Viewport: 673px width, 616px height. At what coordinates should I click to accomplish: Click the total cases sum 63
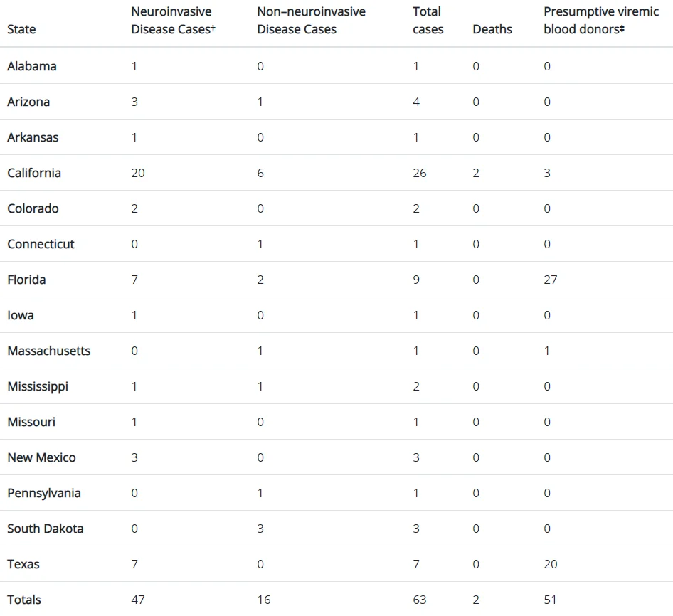(x=419, y=599)
